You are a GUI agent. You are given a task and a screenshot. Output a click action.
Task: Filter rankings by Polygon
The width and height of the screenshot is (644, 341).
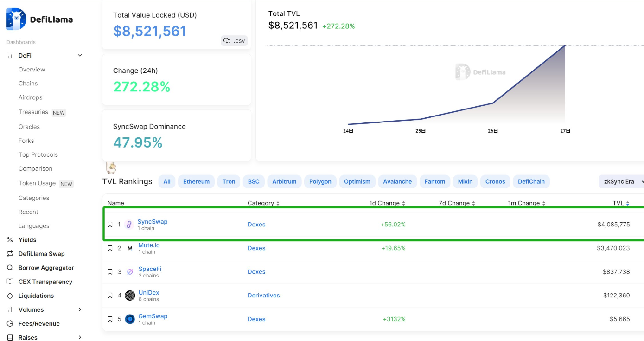320,181
